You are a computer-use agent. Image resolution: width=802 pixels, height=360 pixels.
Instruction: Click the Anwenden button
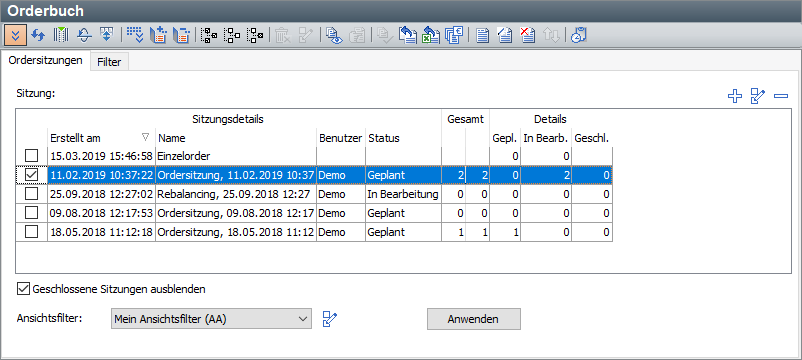(474, 319)
